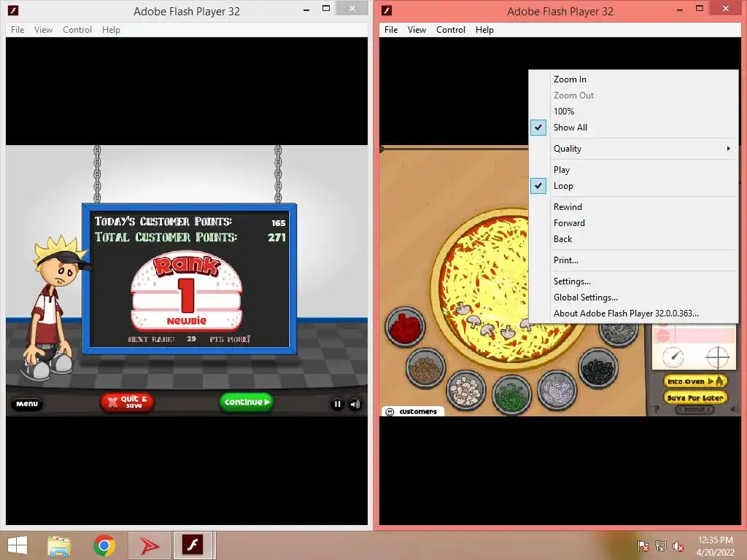Click Flash logo icon in right title bar
747x560 pixels.
[x=387, y=10]
